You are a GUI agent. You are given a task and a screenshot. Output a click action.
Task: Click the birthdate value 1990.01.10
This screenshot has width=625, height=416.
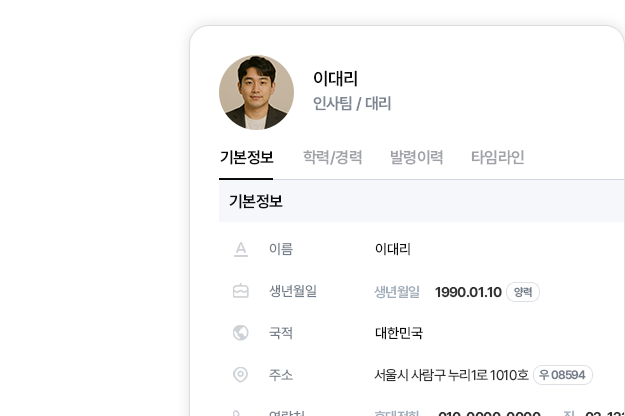click(x=468, y=292)
